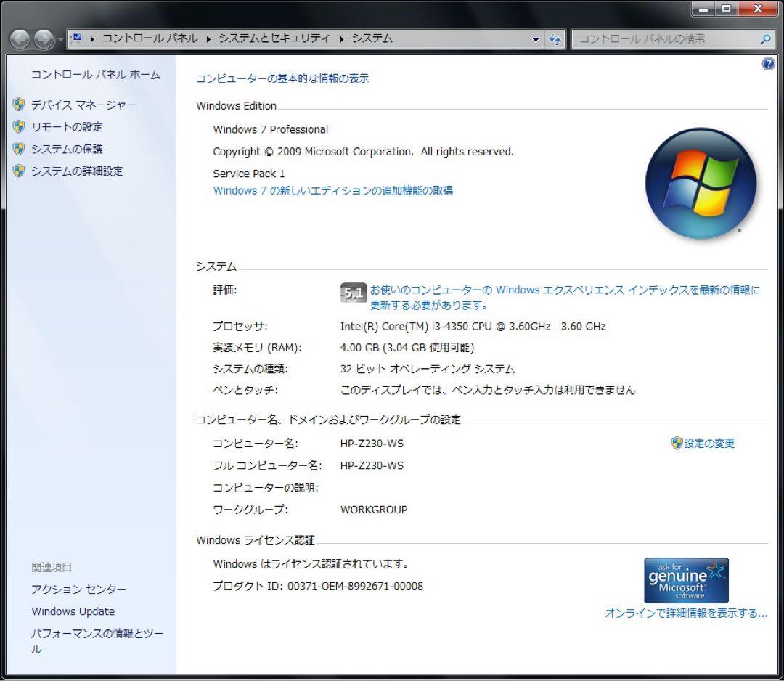Open the Windows エクスペリエンス インデックス更新 link
784x681 pixels.
click(x=565, y=297)
